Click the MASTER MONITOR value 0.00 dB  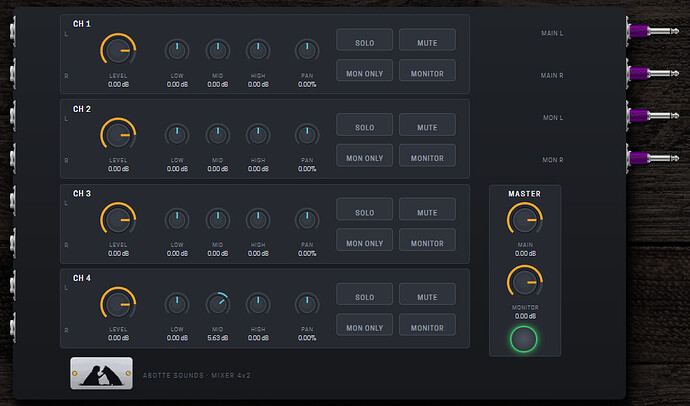pyautogui.click(x=525, y=316)
